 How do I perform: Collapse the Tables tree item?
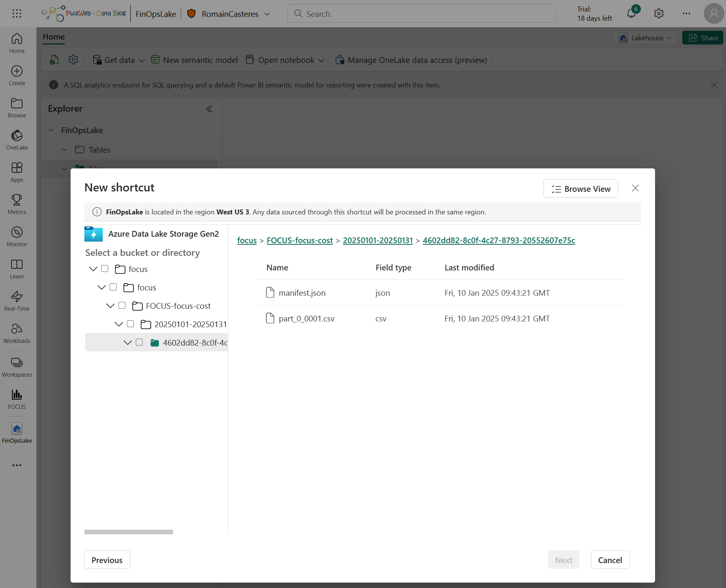point(64,150)
